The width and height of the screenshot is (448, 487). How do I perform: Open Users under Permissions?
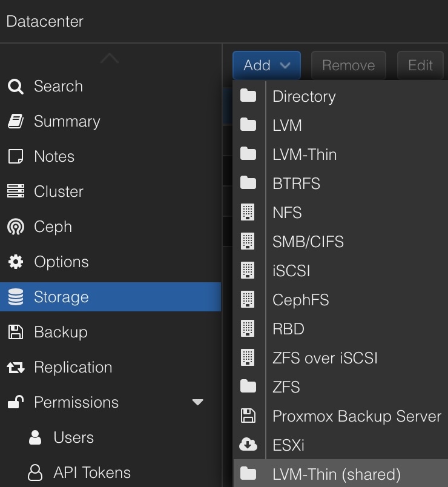point(111,437)
